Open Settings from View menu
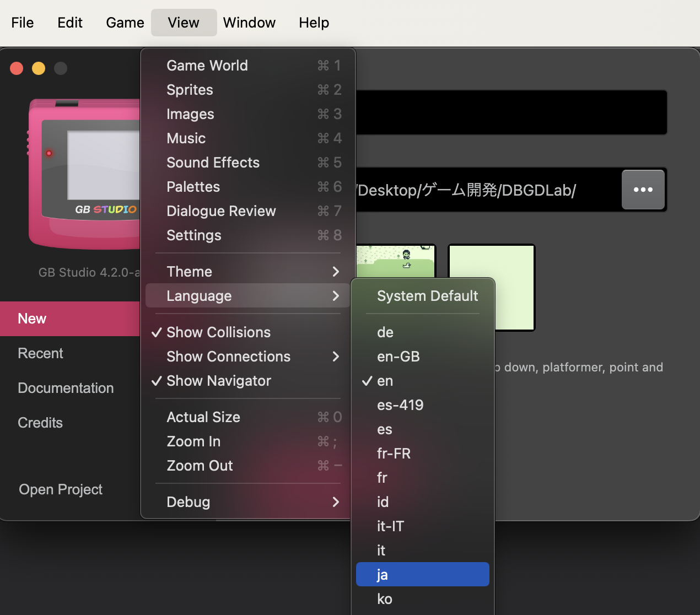This screenshot has height=615, width=700. [x=248, y=235]
